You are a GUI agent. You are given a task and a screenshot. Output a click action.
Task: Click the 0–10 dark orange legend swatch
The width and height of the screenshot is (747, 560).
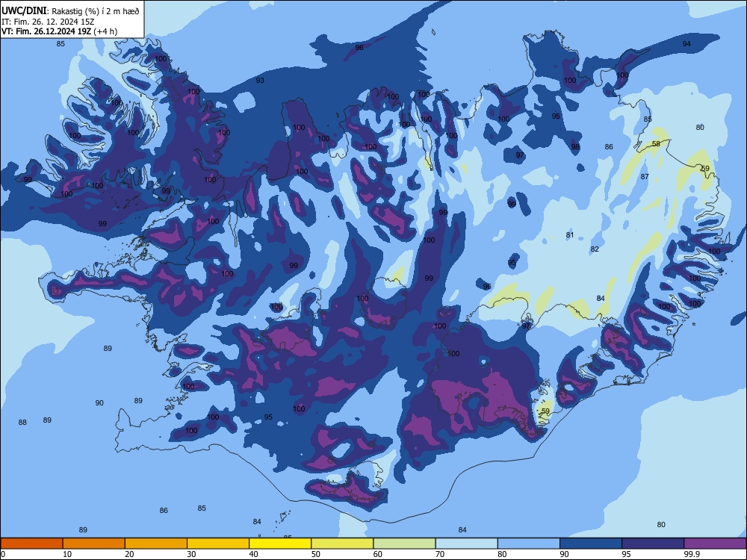[x=31, y=544]
